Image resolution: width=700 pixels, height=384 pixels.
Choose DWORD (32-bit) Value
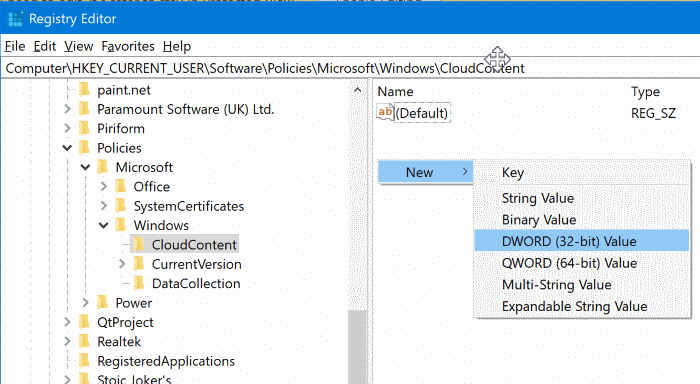(582, 241)
